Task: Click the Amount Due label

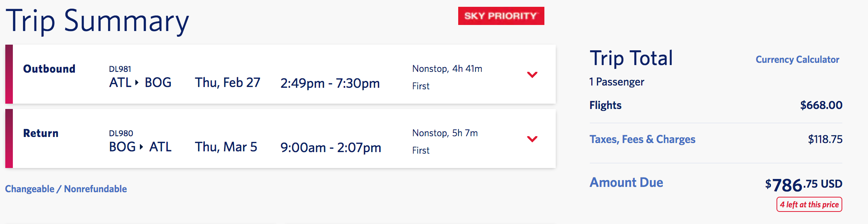Action: pos(626,182)
